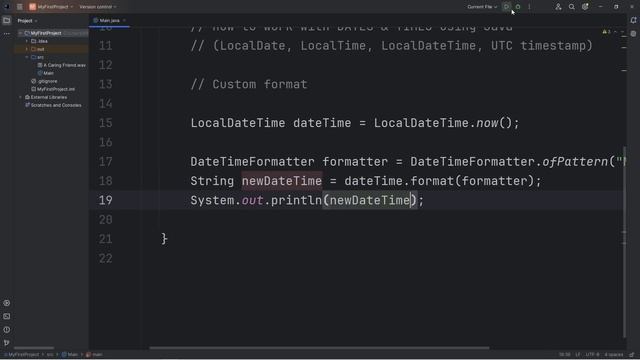
Task: Click on newDateTime variable on line 18
Action: [x=282, y=181]
